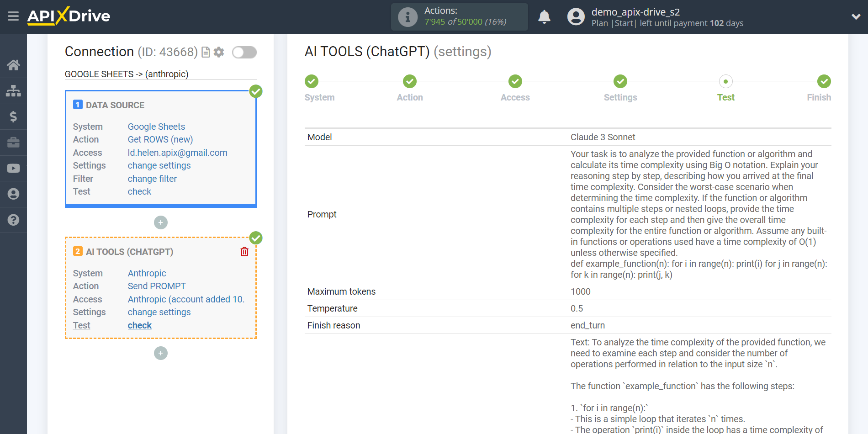868x434 pixels.
Task: Open ld.helen.apix@gmail.com access link
Action: point(178,153)
